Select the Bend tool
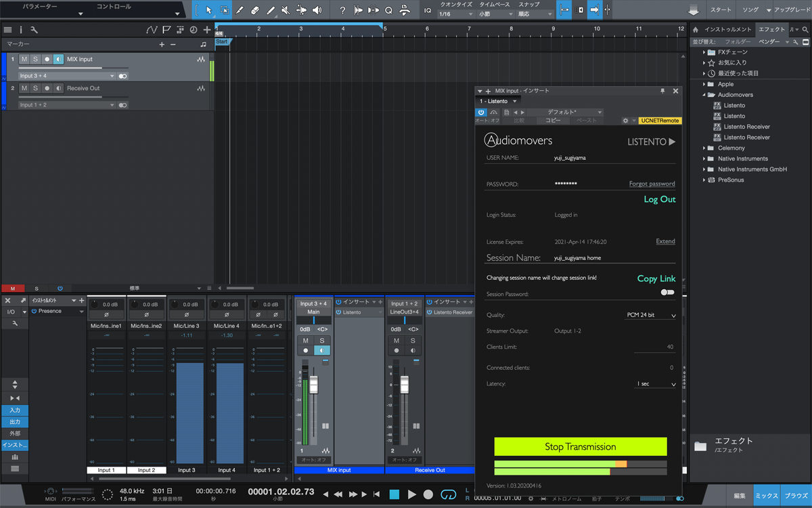812x508 pixels. click(x=300, y=10)
